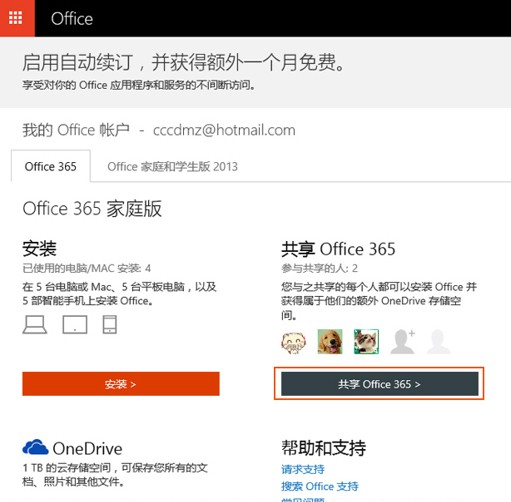Click the Office header title

click(72, 19)
